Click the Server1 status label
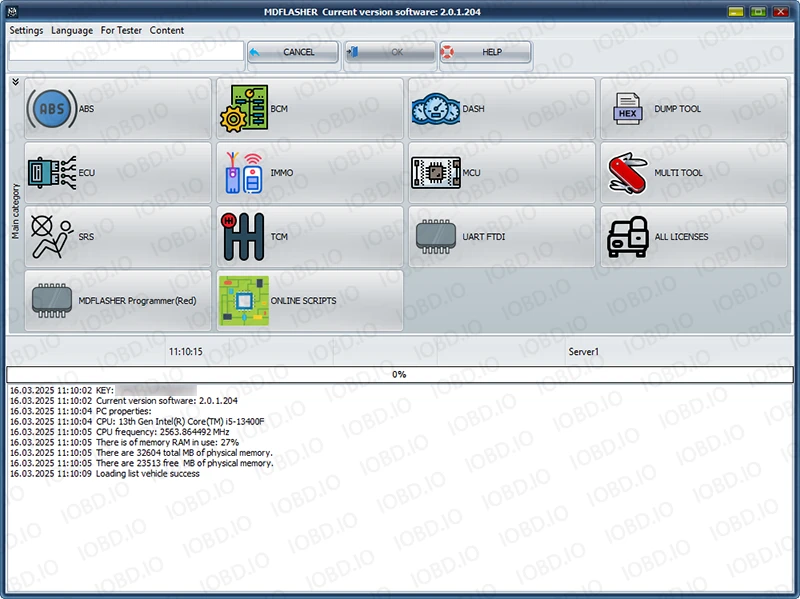This screenshot has height=599, width=800. click(x=584, y=352)
